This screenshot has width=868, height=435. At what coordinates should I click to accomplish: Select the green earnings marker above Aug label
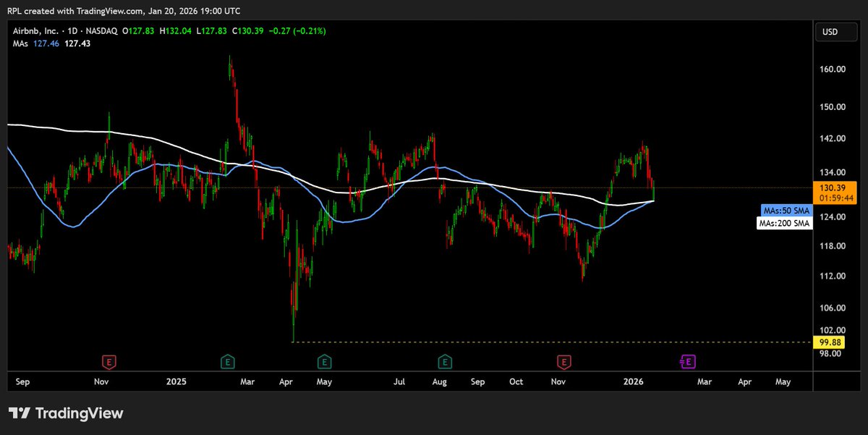(x=444, y=360)
